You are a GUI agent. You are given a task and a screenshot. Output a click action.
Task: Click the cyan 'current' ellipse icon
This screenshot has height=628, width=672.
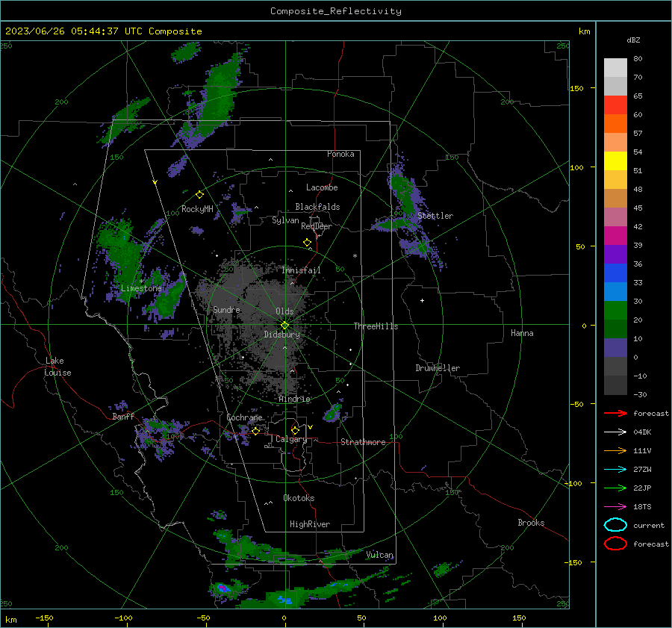(x=615, y=525)
